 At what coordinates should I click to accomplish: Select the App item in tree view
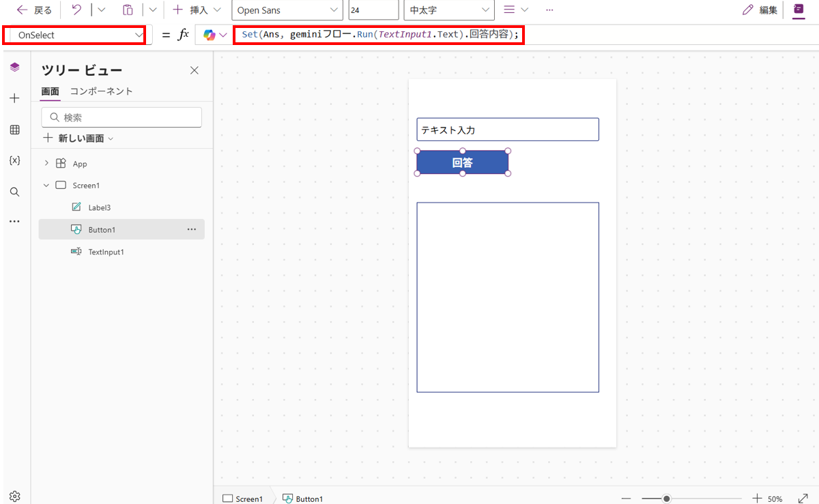click(x=80, y=164)
